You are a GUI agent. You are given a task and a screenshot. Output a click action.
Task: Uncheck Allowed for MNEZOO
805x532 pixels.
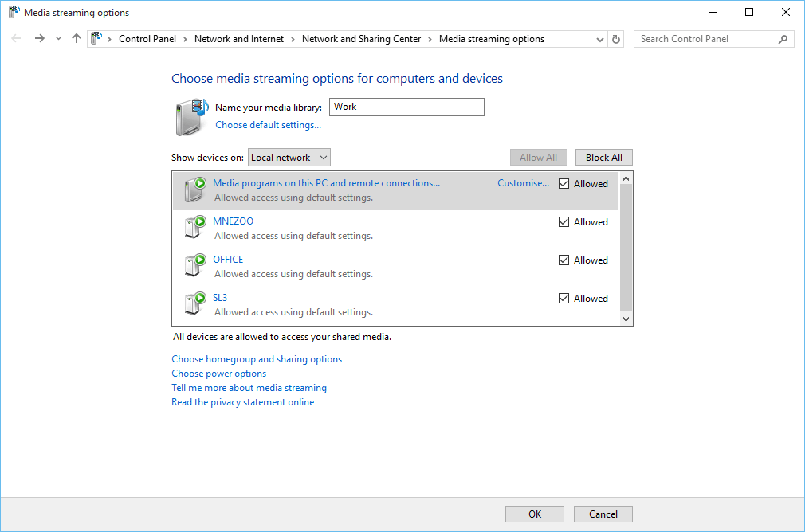[x=563, y=221]
